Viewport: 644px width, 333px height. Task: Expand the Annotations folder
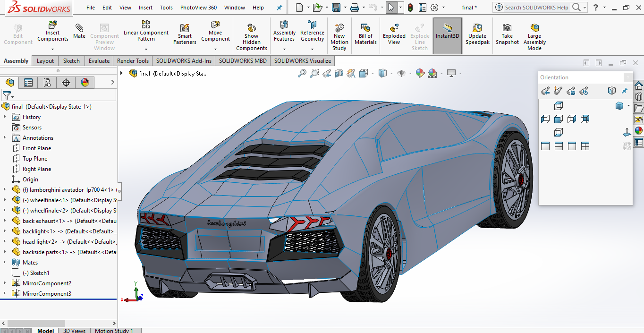tap(5, 137)
